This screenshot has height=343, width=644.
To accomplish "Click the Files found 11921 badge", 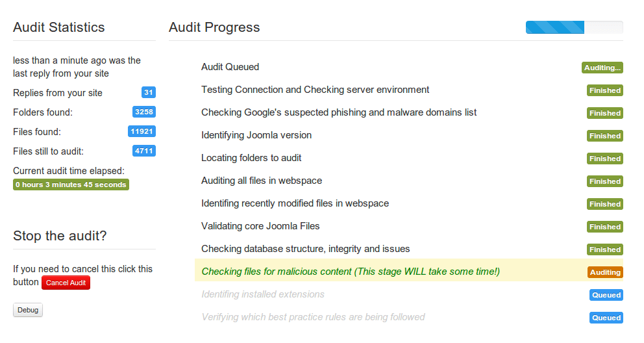I will [142, 132].
